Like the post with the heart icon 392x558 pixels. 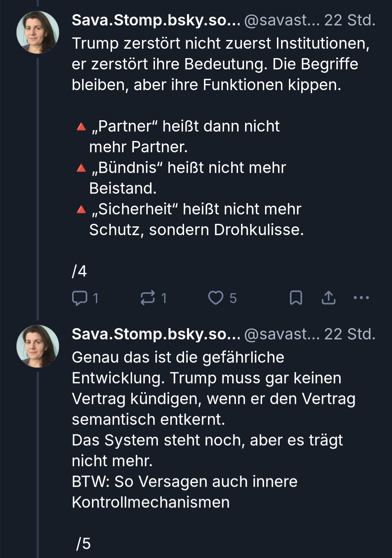[x=216, y=298]
